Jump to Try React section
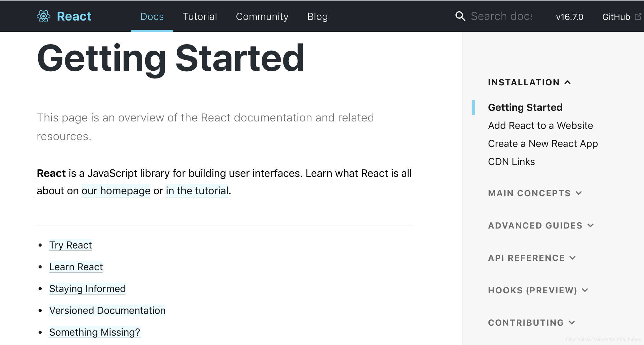This screenshot has height=345, width=644. [x=71, y=245]
